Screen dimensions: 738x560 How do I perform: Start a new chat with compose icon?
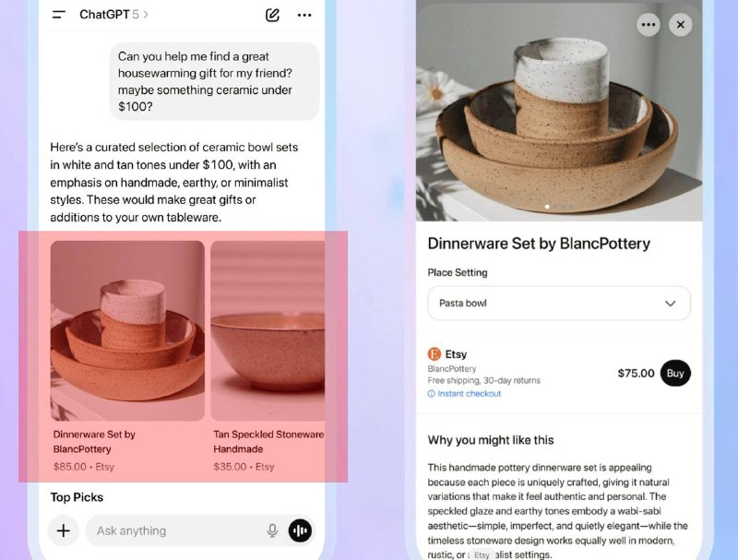point(272,15)
